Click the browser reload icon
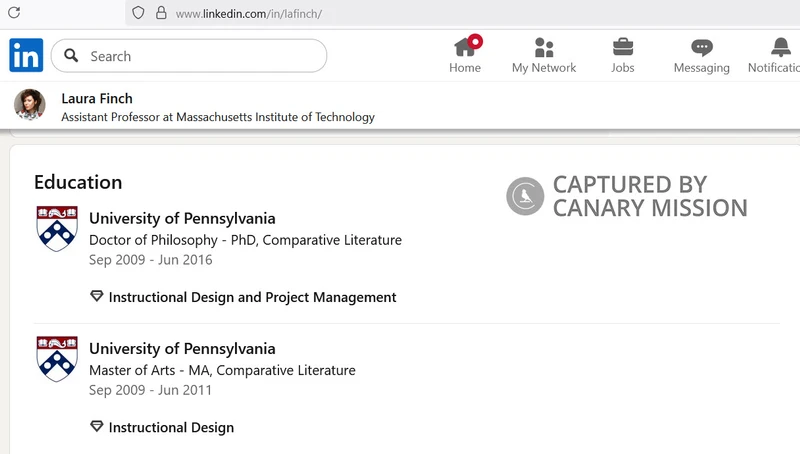Viewport: 800px width, 454px height. [14, 13]
